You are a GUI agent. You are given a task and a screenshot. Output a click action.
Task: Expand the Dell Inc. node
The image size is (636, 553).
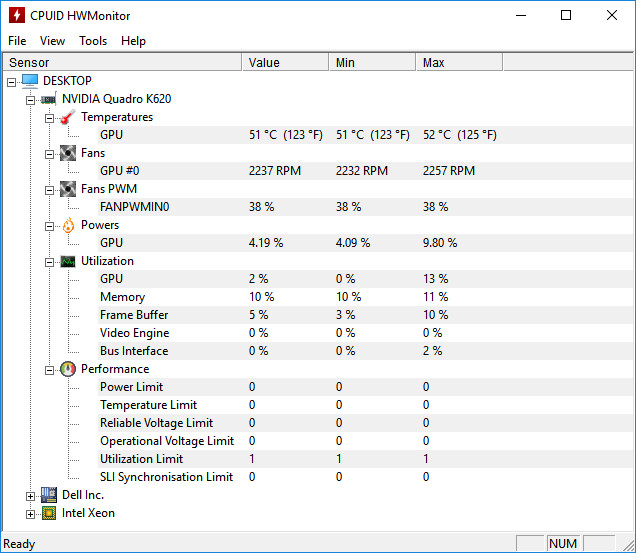click(30, 496)
